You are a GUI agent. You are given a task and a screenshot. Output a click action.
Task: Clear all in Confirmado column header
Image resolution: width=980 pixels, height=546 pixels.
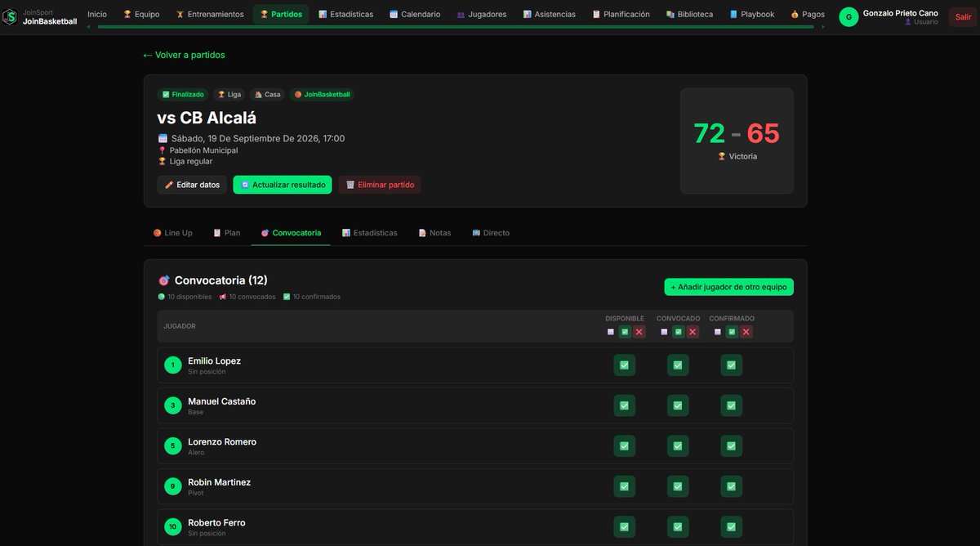click(717, 332)
